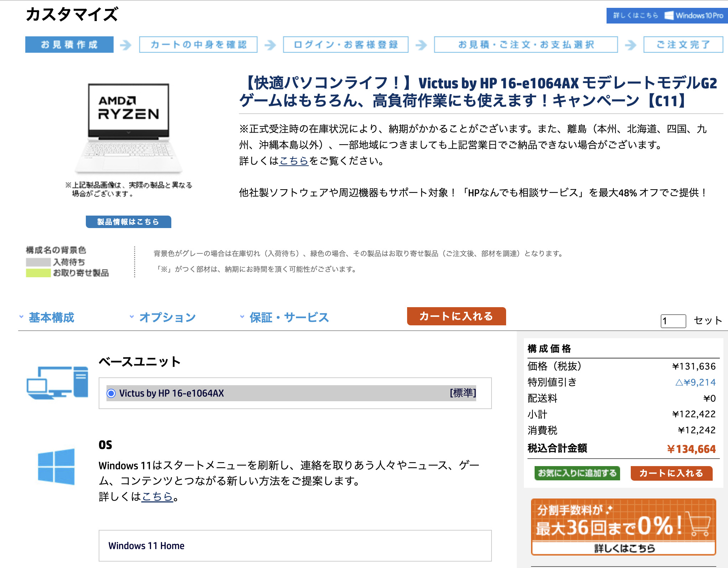Go to ログイン・お客様登録 step
Screen dimensions: 728x568
(x=345, y=45)
